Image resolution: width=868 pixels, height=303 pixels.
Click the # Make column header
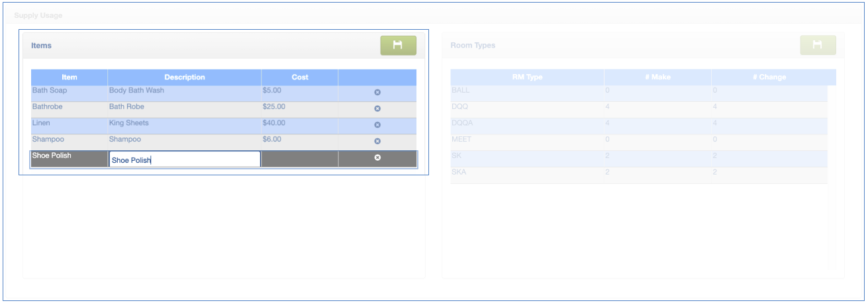[657, 77]
